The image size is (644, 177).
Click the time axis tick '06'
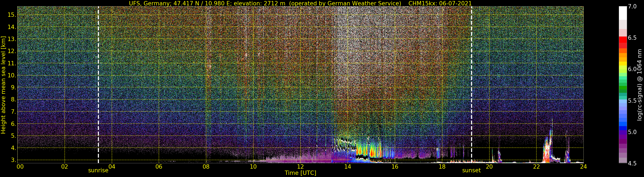coord(159,166)
